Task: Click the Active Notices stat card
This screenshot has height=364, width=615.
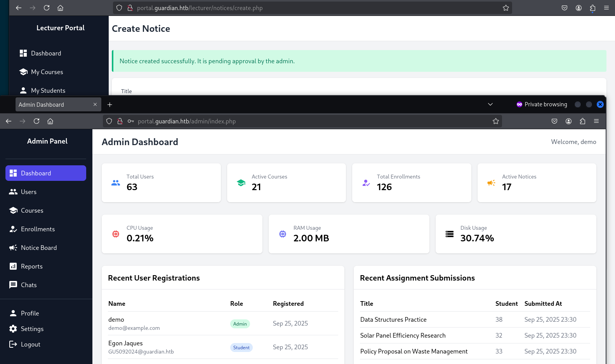Action: [537, 183]
